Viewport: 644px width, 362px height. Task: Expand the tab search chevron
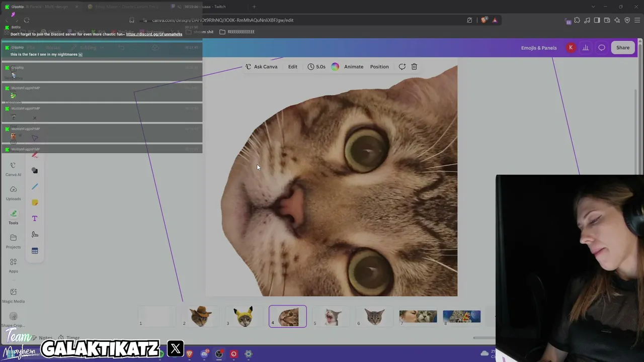click(x=593, y=7)
